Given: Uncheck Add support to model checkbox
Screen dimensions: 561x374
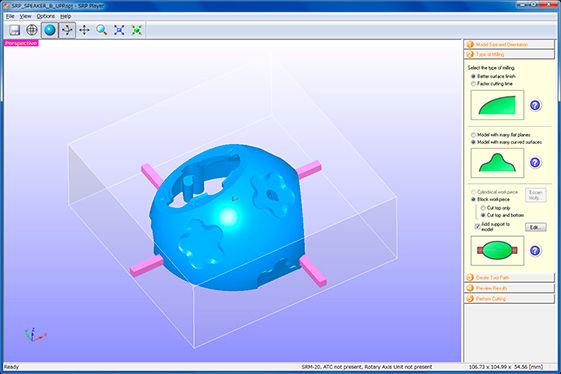Looking at the screenshot, I should (x=477, y=227).
